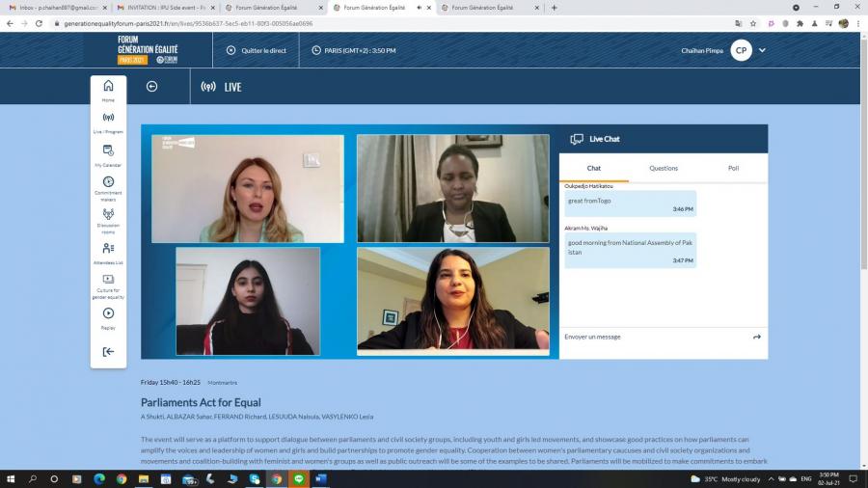Select the Chat tab
The image size is (868, 488).
pos(594,168)
